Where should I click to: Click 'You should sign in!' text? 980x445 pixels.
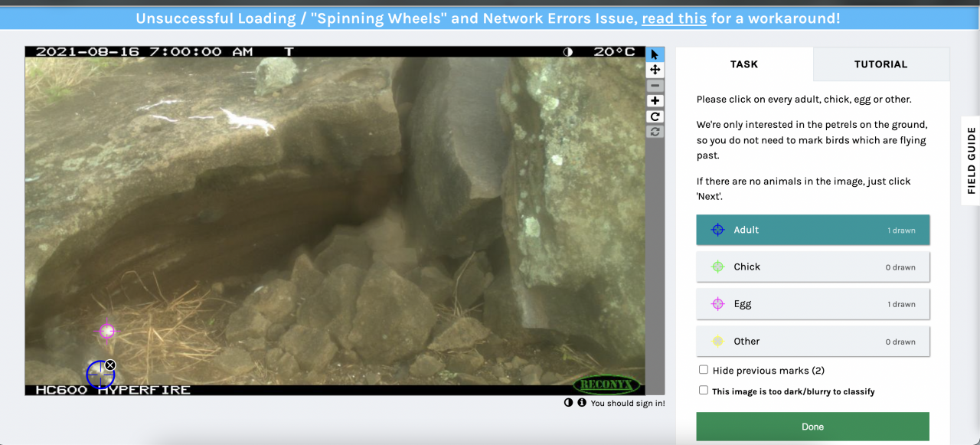coord(628,403)
